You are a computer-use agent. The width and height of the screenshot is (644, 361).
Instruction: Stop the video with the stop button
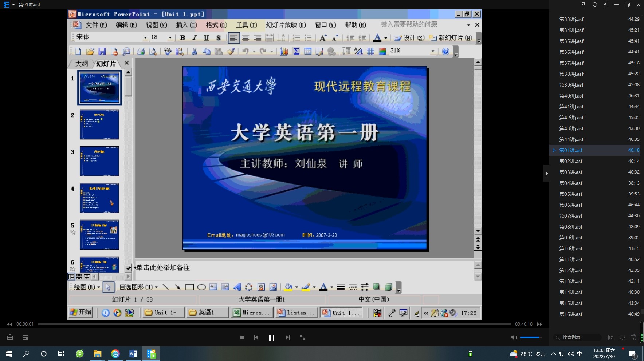tap(242, 337)
